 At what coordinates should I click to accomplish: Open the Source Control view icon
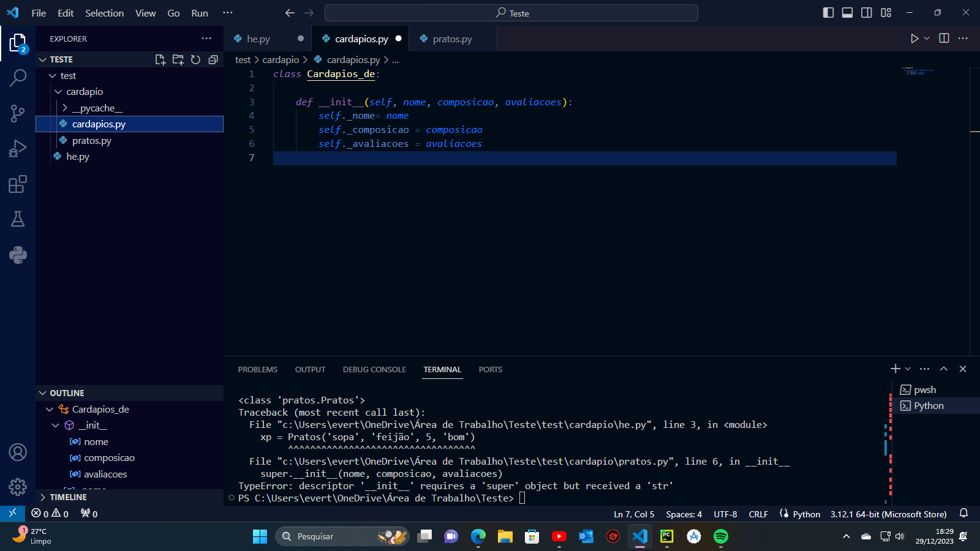coord(18,113)
